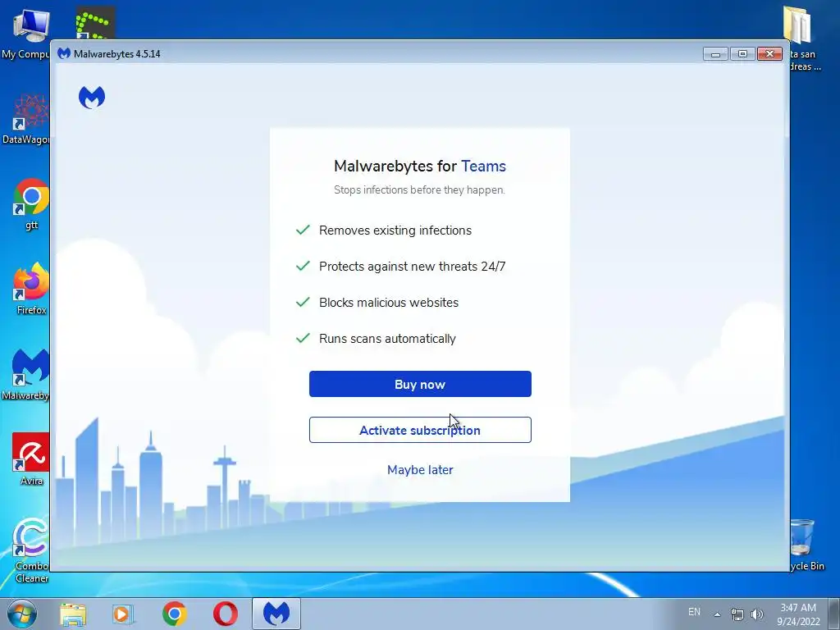Minimize the Malwarebytes window

715,53
